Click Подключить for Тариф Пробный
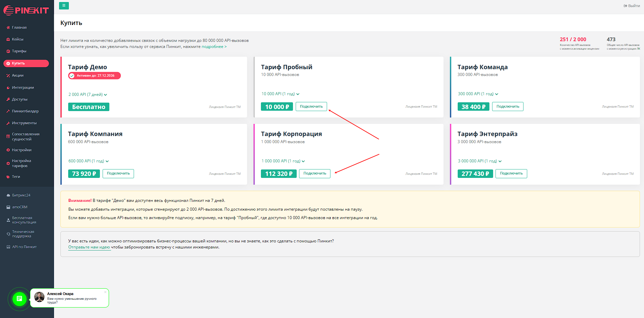This screenshot has height=318, width=644. point(311,107)
